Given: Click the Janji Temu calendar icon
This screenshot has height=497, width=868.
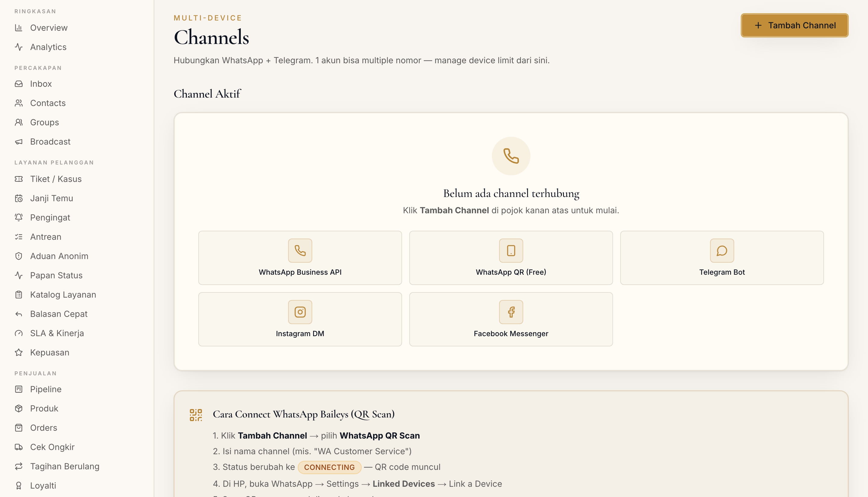Looking at the screenshot, I should pyautogui.click(x=19, y=198).
